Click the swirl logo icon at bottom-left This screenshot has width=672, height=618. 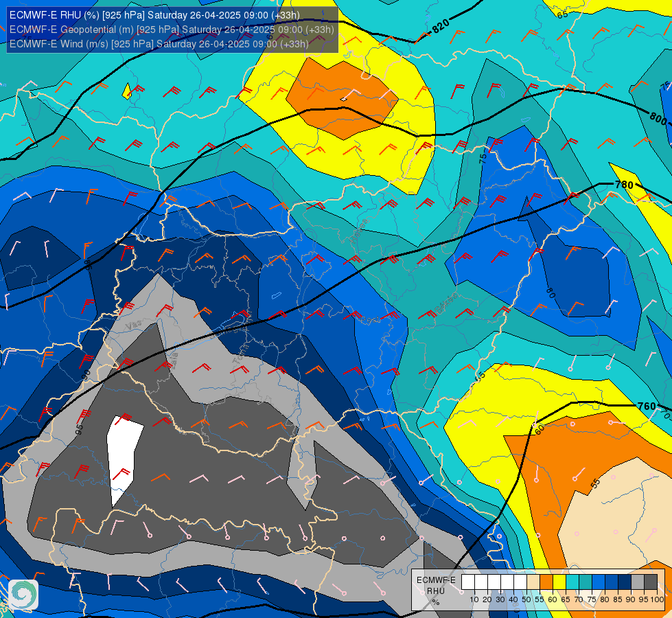tap(23, 595)
